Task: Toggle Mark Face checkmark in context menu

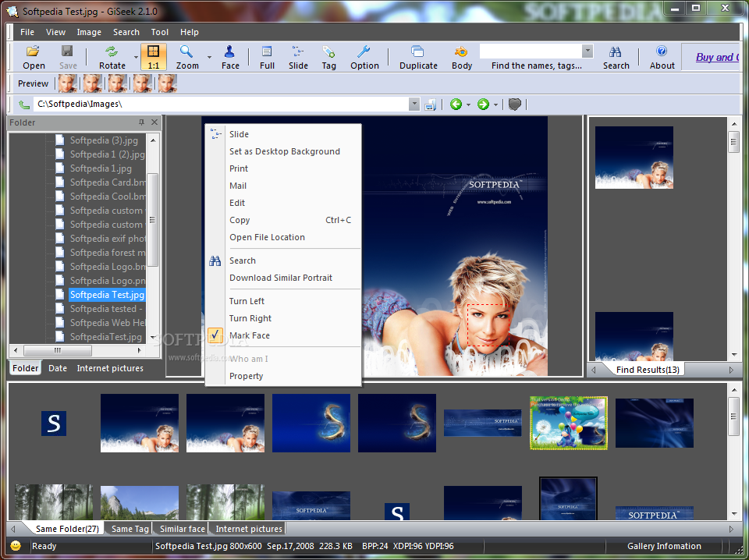Action: coord(215,335)
